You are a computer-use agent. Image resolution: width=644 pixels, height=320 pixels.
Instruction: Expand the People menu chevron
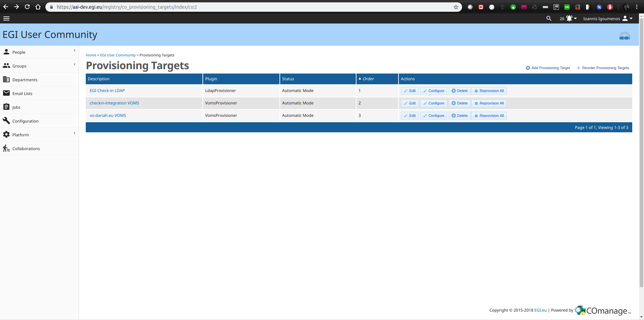(x=75, y=50)
